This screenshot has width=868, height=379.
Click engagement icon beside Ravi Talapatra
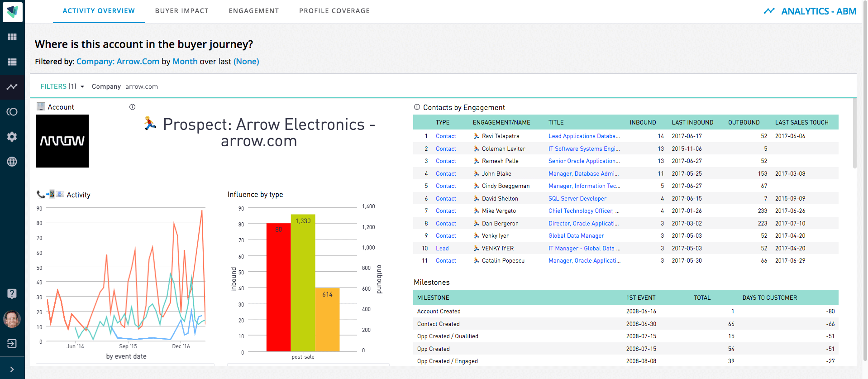pyautogui.click(x=477, y=136)
